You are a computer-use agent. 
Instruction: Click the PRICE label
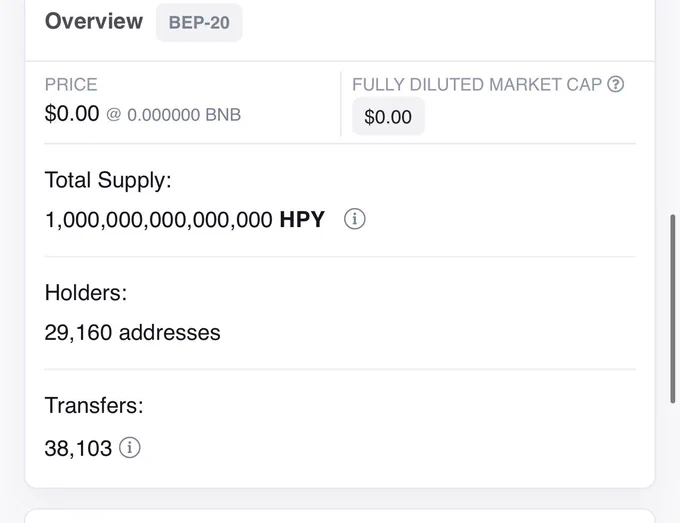click(71, 85)
